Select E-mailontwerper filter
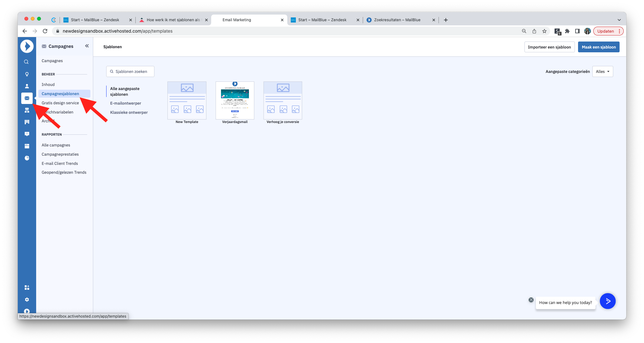The width and height of the screenshot is (644, 343). click(x=126, y=103)
